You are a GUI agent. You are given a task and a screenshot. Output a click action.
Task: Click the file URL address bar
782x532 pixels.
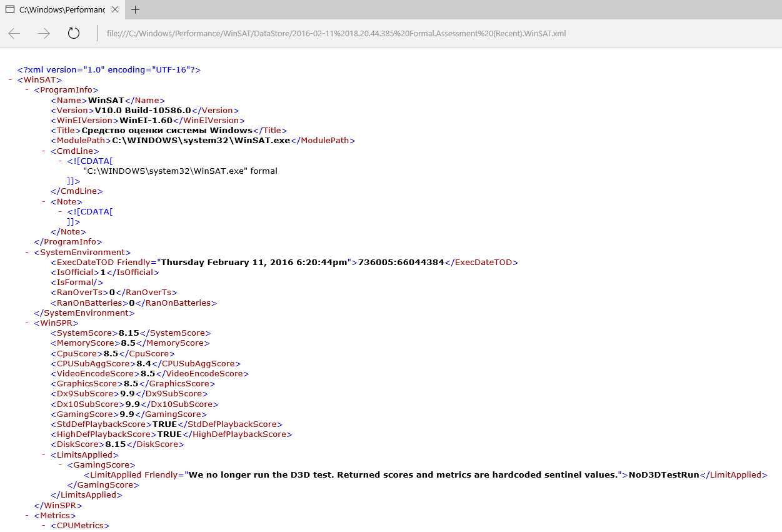coord(336,34)
